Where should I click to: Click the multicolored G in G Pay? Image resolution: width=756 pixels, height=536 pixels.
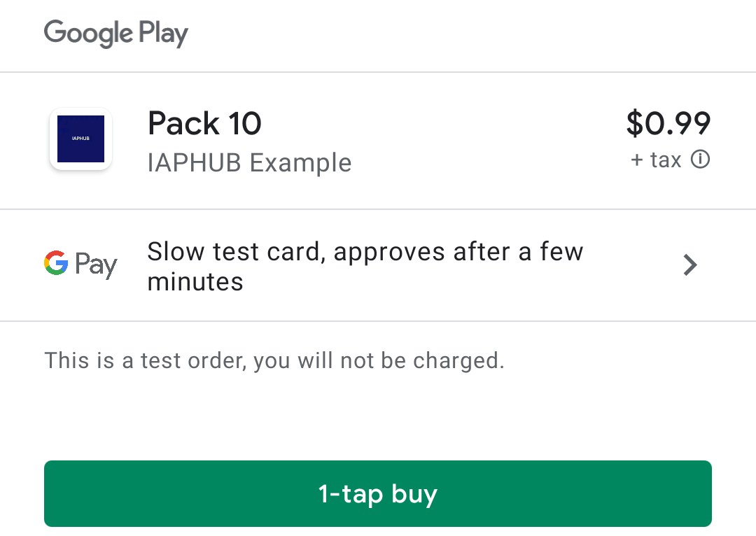(x=56, y=263)
